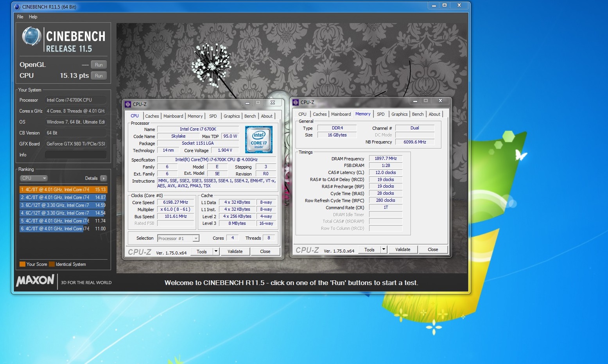608x364 pixels.
Task: Click the MAXON logo
Action: click(x=35, y=280)
